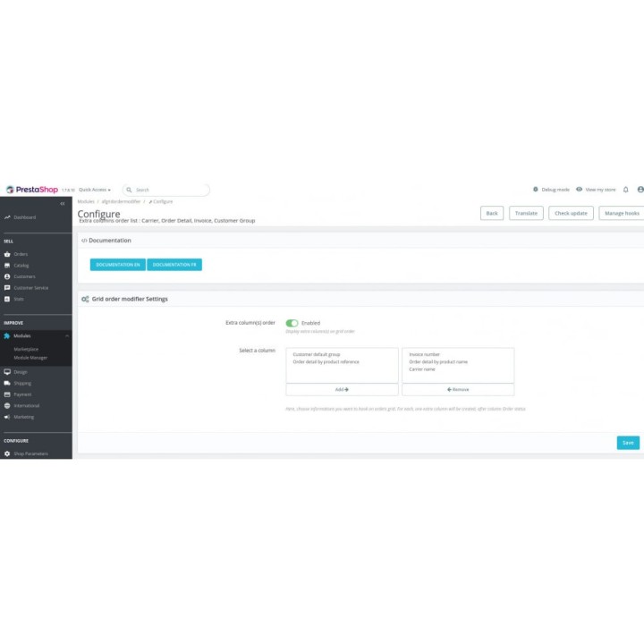Click the Search input field
Viewport: 644px width, 644px height.
pos(170,190)
